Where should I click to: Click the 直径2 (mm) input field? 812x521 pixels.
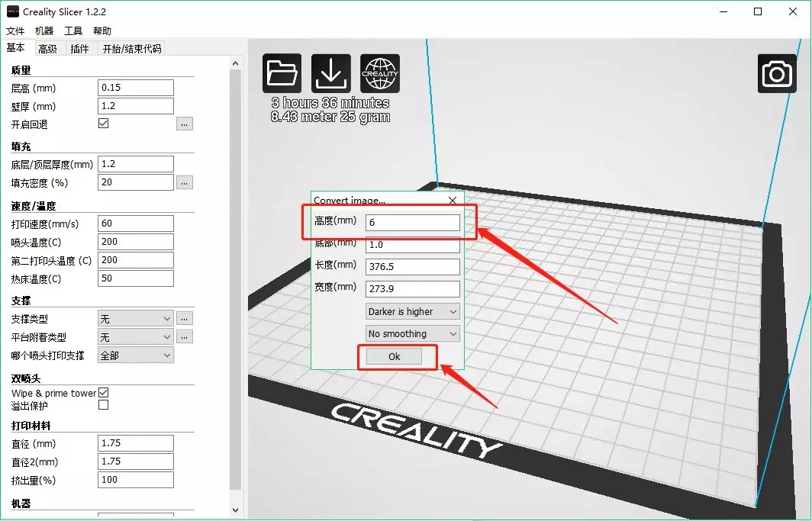[136, 462]
